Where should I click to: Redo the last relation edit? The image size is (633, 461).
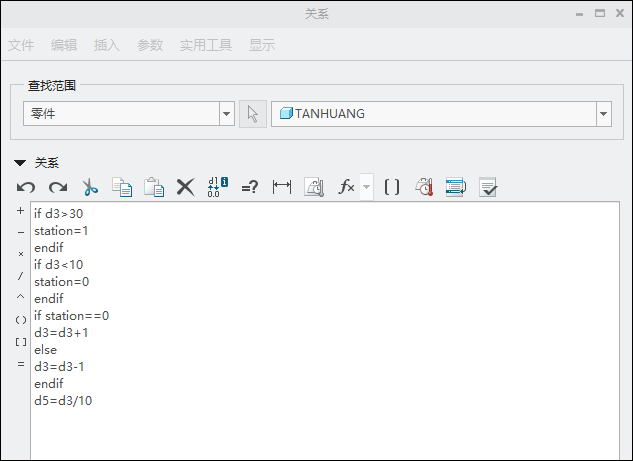58,187
